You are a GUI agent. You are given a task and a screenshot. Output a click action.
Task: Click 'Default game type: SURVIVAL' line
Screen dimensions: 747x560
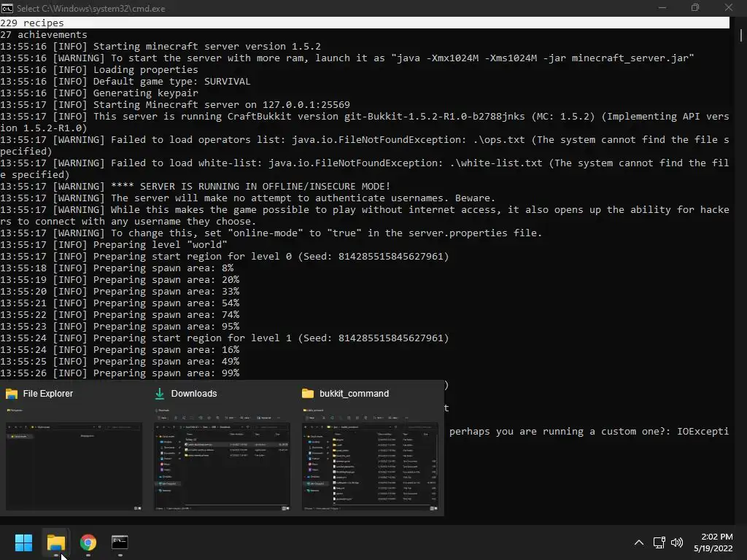click(x=125, y=82)
